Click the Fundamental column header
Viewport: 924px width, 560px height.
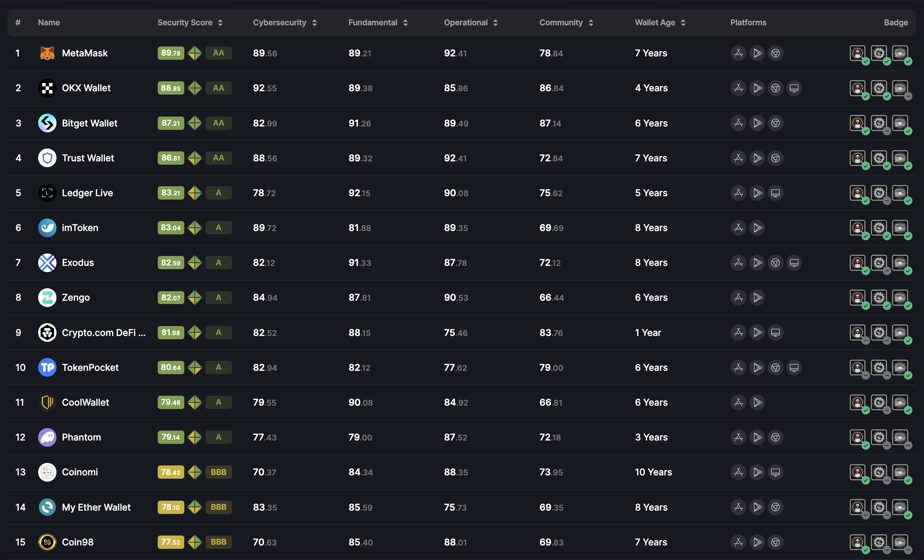pyautogui.click(x=373, y=23)
